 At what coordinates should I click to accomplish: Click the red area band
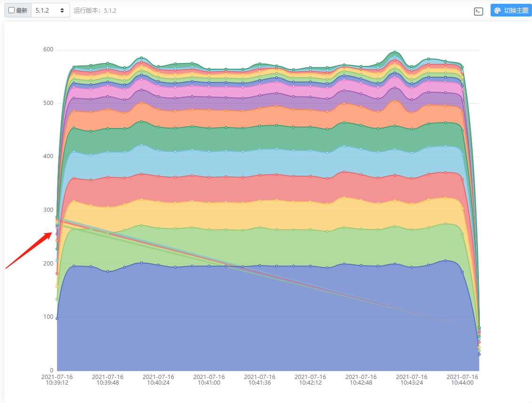point(268,188)
